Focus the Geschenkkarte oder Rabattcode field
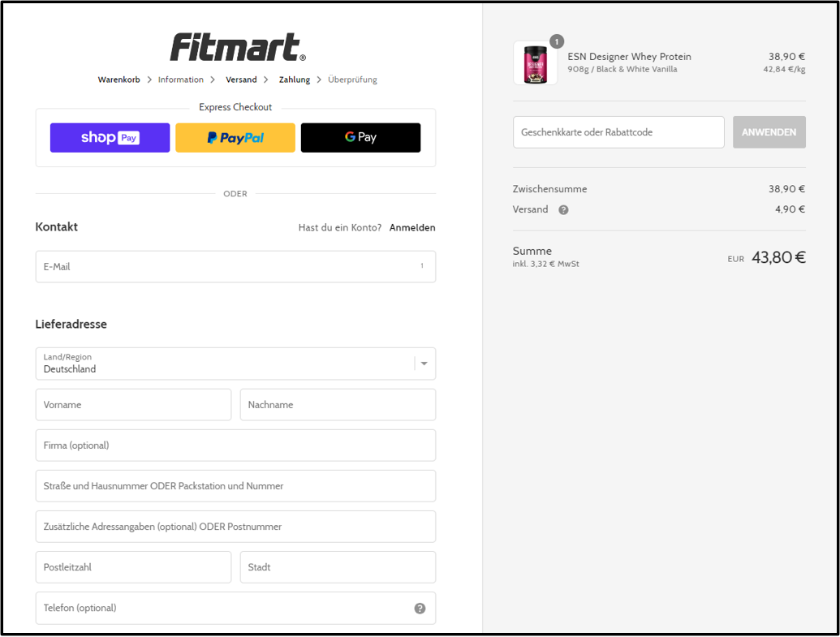The height and width of the screenshot is (637, 840). coord(618,132)
